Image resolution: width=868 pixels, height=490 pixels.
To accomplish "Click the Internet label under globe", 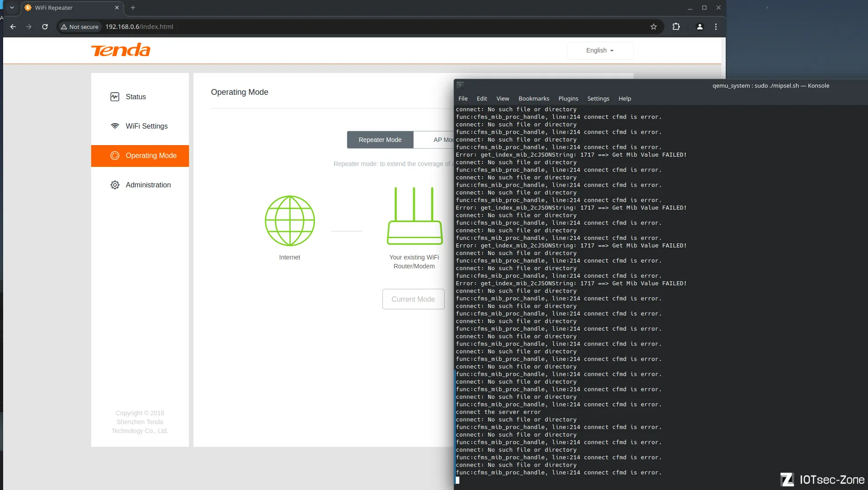I will click(x=289, y=257).
